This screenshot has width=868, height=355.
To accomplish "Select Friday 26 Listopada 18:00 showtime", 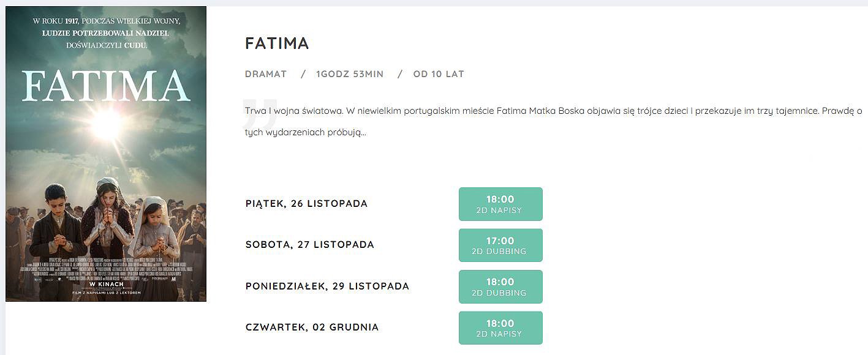I will (500, 204).
